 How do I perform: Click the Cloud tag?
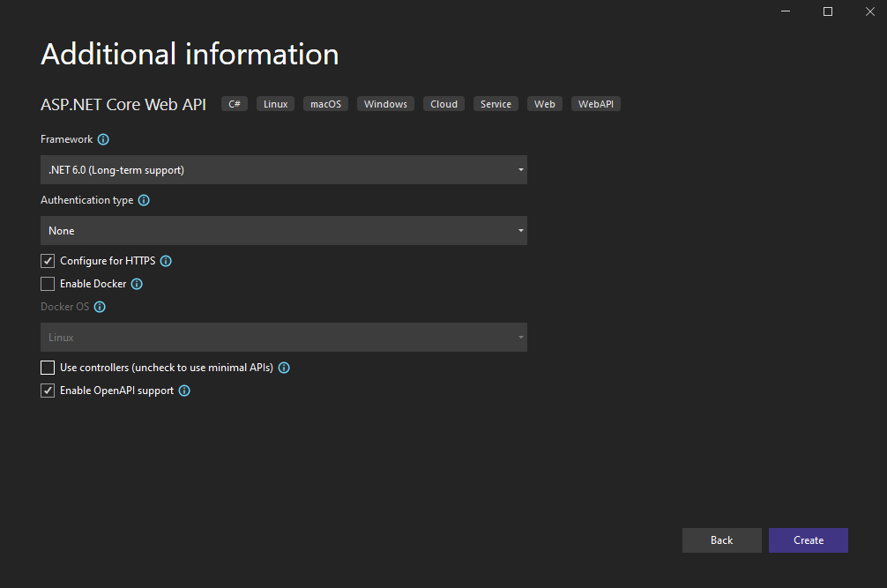(444, 104)
